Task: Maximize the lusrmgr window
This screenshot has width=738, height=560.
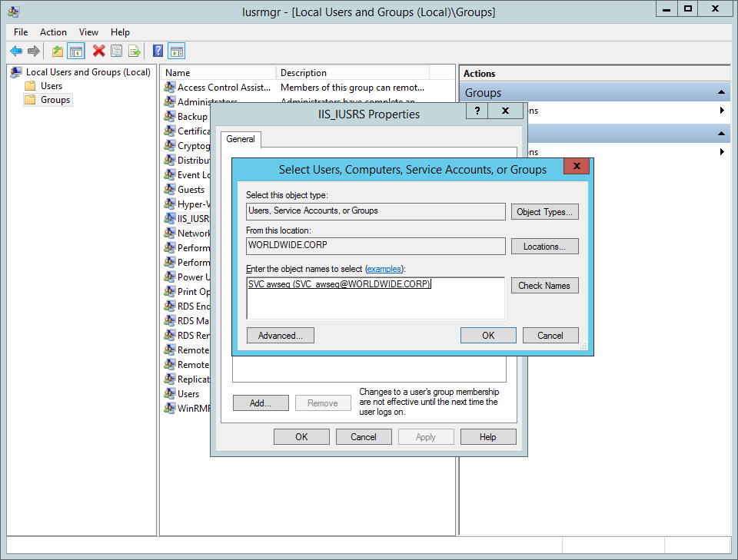Action: pos(687,9)
